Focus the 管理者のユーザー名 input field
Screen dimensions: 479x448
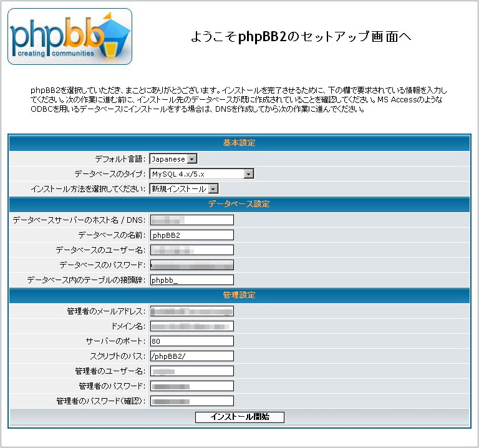coord(192,371)
